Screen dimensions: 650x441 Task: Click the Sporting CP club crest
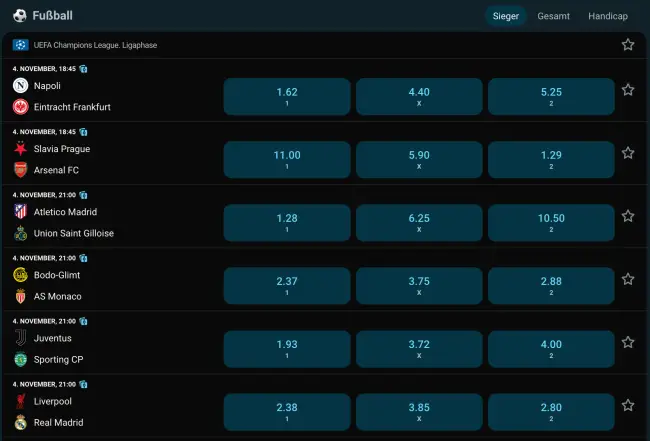pos(20,359)
